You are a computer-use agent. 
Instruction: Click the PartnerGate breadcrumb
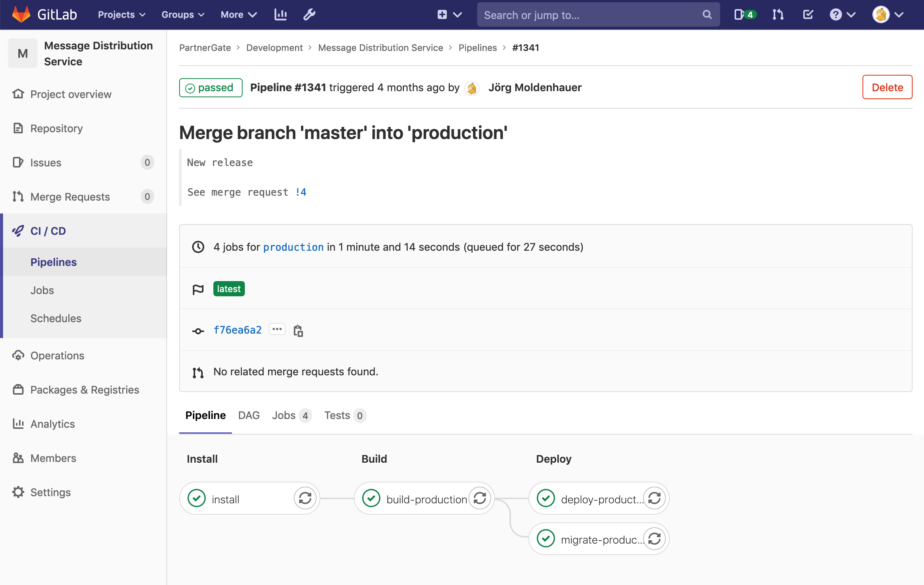click(205, 47)
